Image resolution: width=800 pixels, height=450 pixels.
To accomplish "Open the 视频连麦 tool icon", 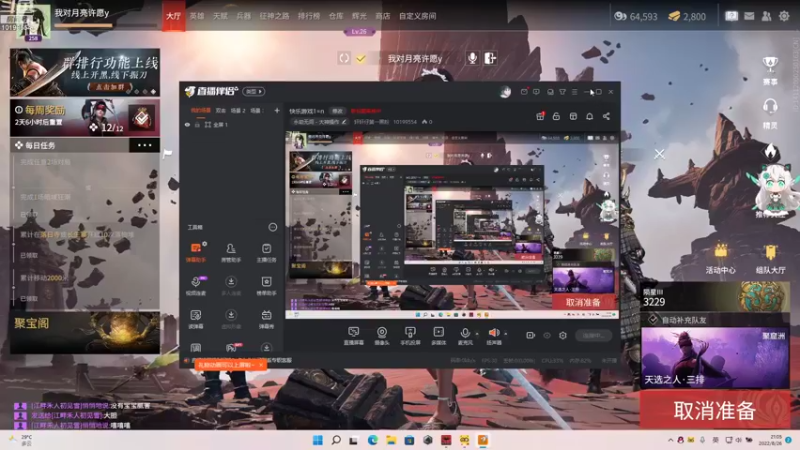I will tap(195, 286).
